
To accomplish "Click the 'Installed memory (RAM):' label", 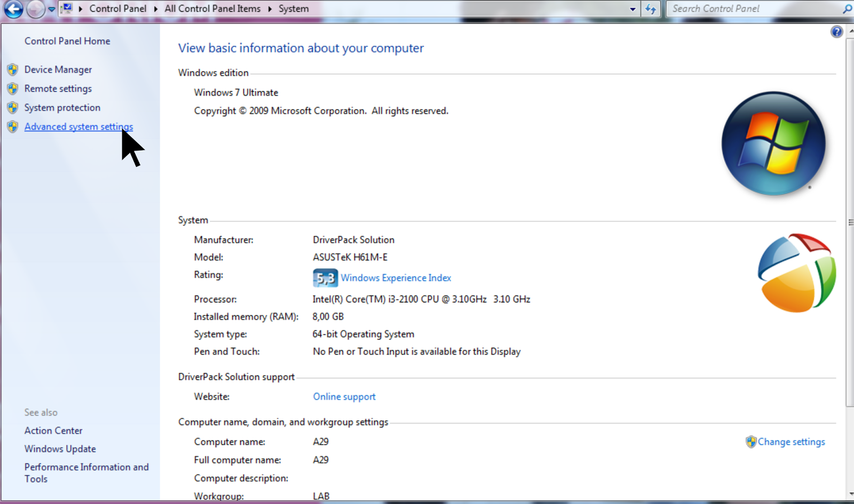I will coord(246,317).
